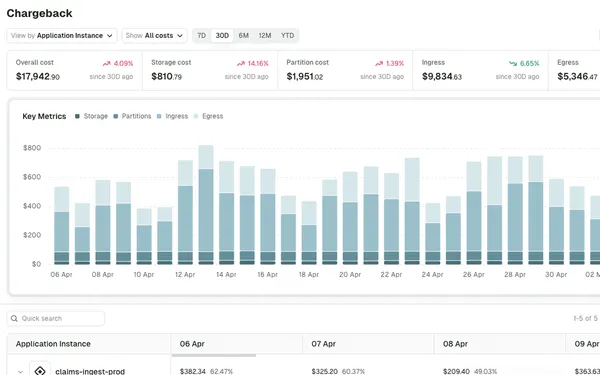Click the chart bar above 06 Apr
This screenshot has width=600, height=375.
(x=62, y=226)
